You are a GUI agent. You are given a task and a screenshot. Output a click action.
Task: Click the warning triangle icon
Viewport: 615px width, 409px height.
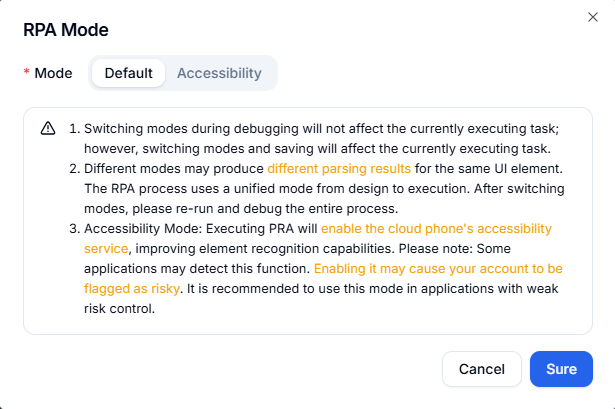pos(48,129)
